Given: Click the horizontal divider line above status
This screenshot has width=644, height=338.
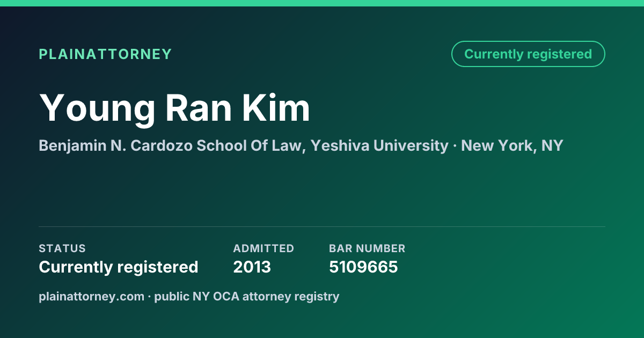Looking at the screenshot, I should tap(322, 226).
